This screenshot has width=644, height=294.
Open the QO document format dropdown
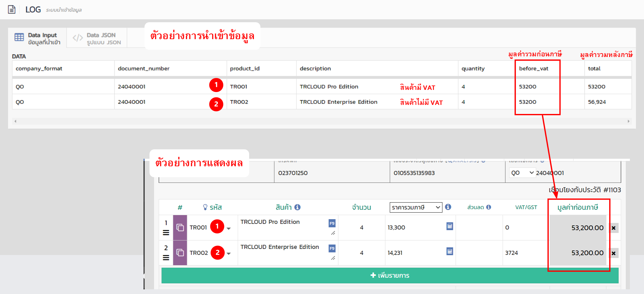522,173
